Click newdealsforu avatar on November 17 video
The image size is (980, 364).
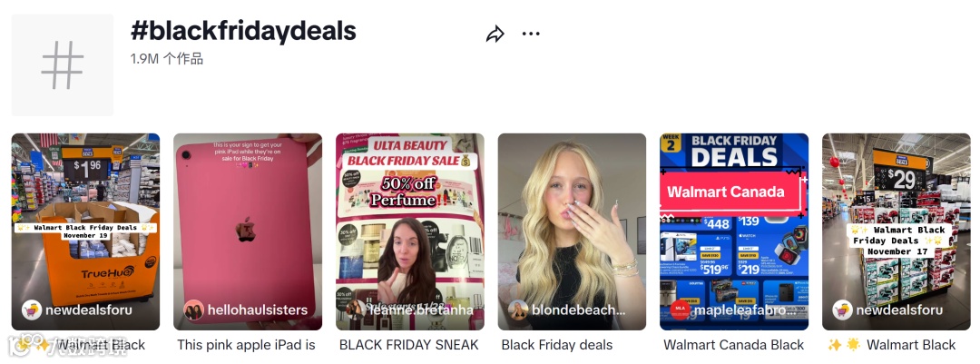pos(842,310)
